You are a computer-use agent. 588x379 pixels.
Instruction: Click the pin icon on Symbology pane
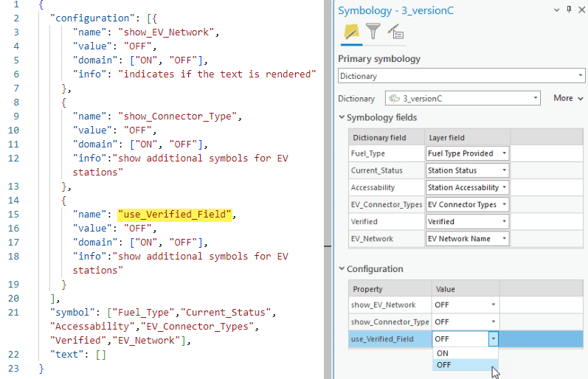(570, 10)
